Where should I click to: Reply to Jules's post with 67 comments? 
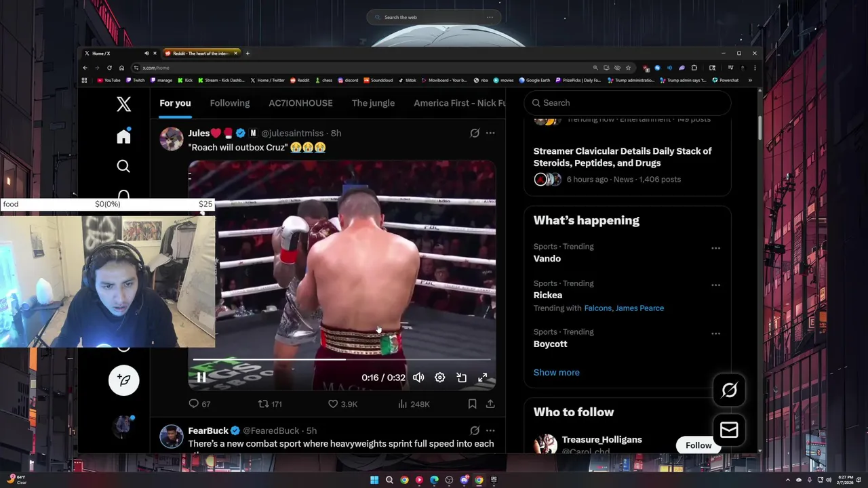[x=199, y=404]
